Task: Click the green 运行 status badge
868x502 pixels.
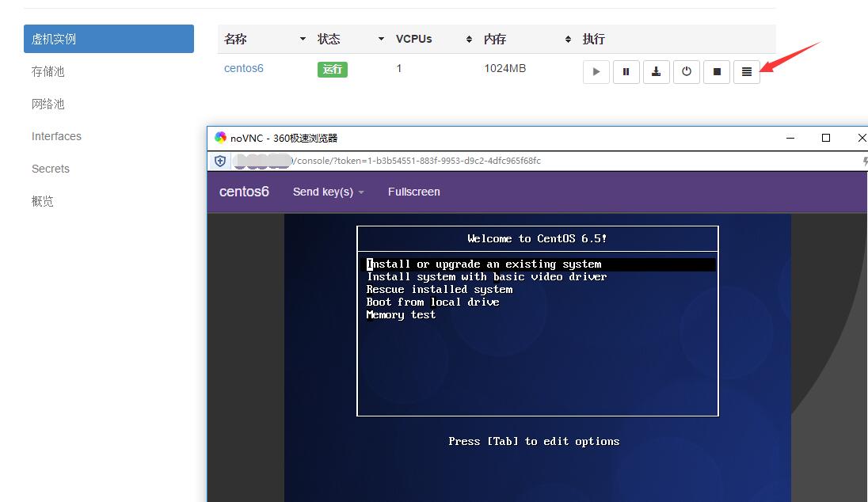Action: pyautogui.click(x=332, y=69)
